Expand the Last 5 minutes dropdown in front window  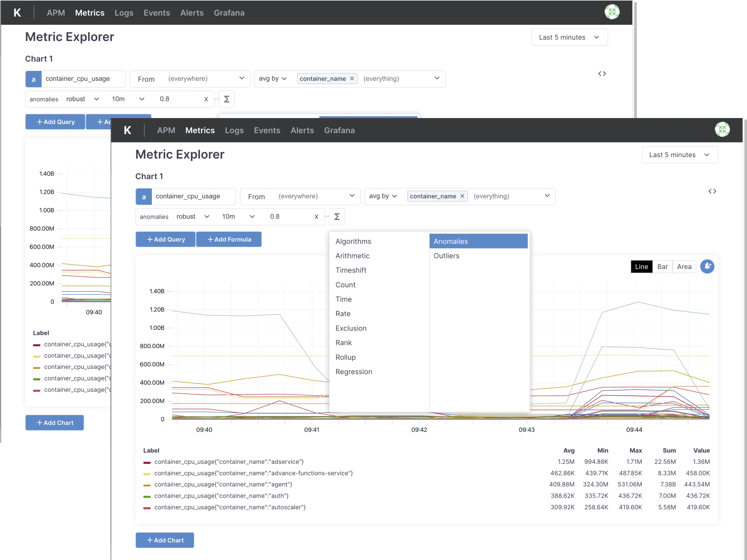point(679,155)
